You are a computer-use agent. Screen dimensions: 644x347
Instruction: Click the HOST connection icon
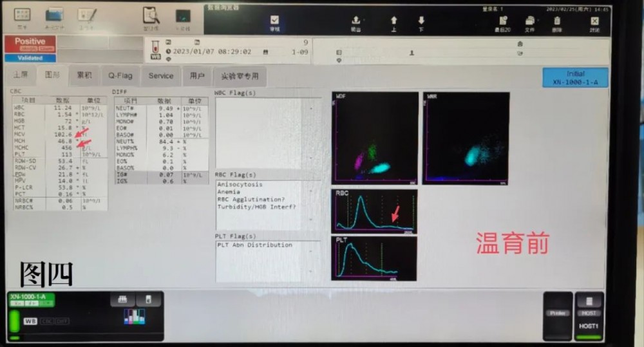[589, 302]
